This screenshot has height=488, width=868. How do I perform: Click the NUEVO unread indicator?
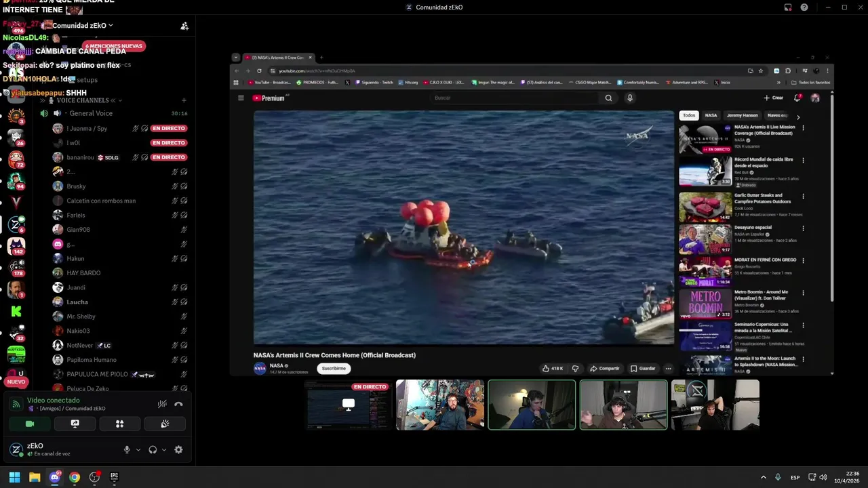16,382
